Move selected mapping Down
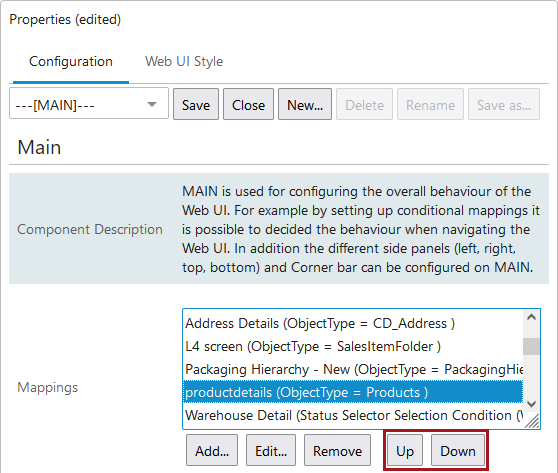This screenshot has height=473, width=558. tap(458, 450)
